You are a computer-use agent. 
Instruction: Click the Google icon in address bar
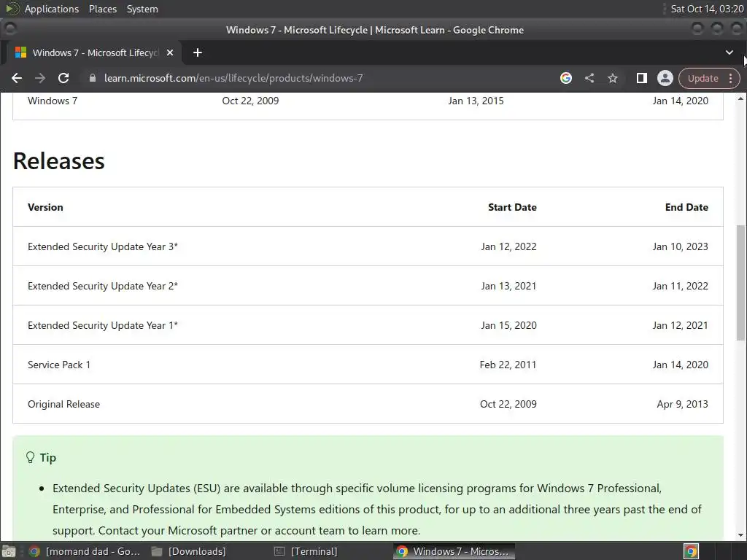[x=565, y=78]
